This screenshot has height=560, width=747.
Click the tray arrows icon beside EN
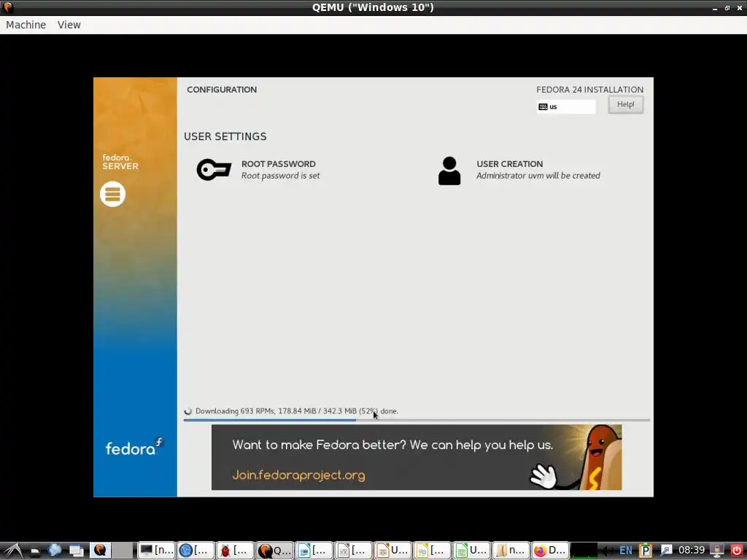608,551
